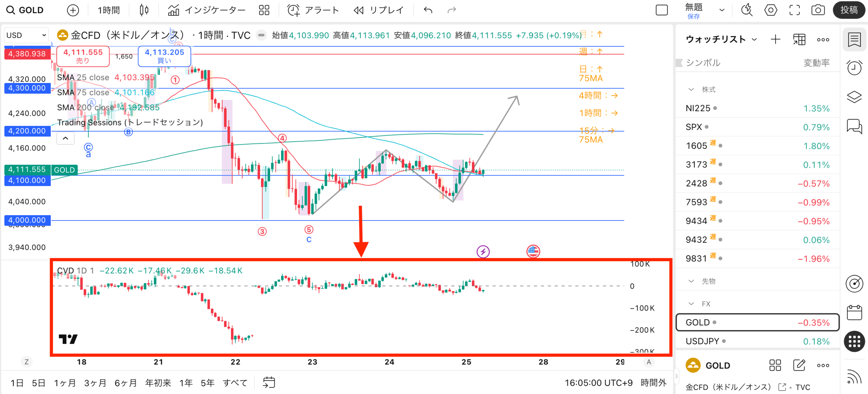The image size is (868, 394).
Task: Open the layout templates grid icon
Action: coord(264,10)
